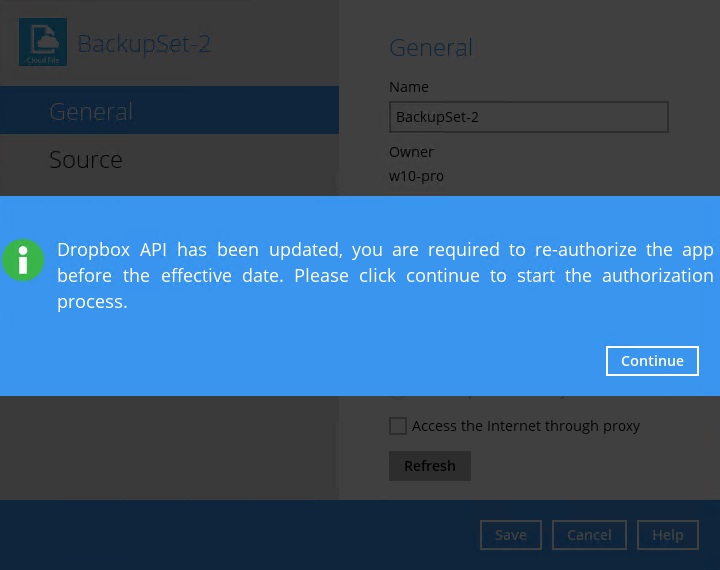
Task: Open the General tab in the sidebar
Action: 169,110
